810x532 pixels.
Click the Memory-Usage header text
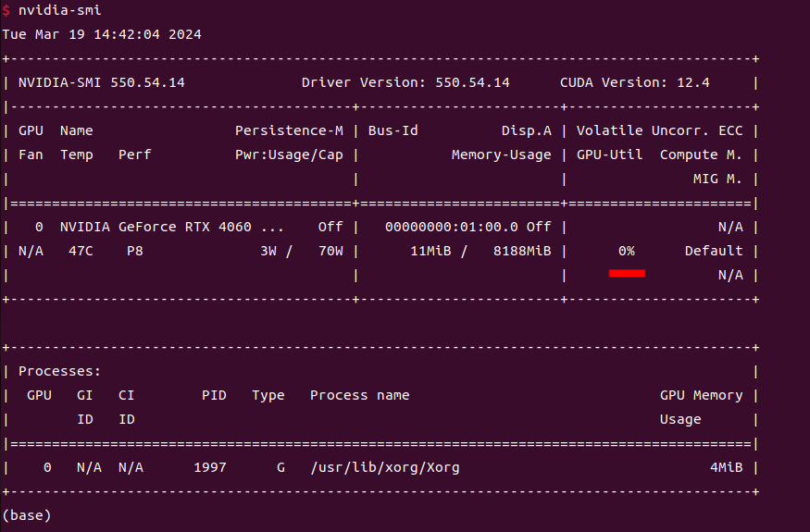coord(501,155)
